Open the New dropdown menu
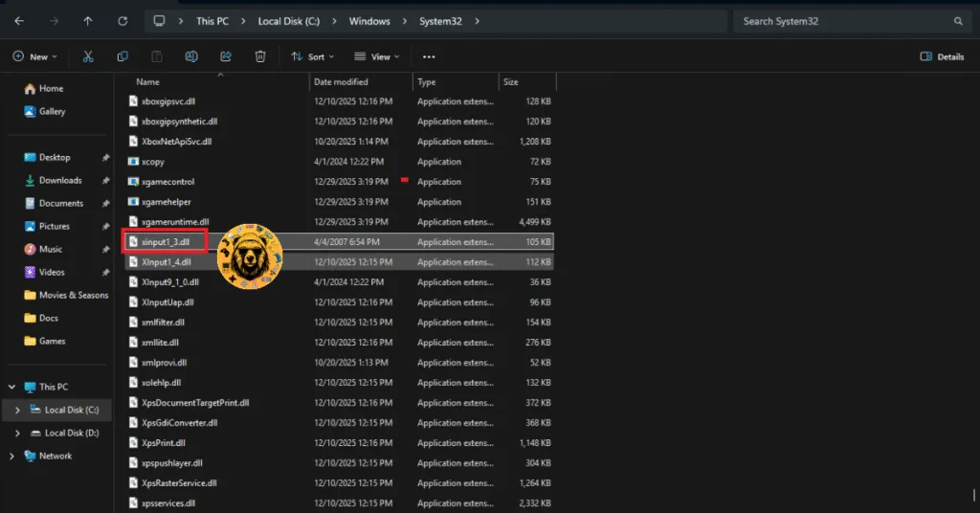 [x=34, y=56]
